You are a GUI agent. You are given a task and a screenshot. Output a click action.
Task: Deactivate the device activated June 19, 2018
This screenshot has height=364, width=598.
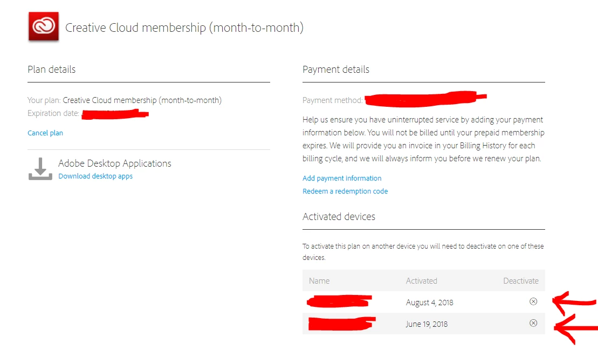[x=533, y=324]
